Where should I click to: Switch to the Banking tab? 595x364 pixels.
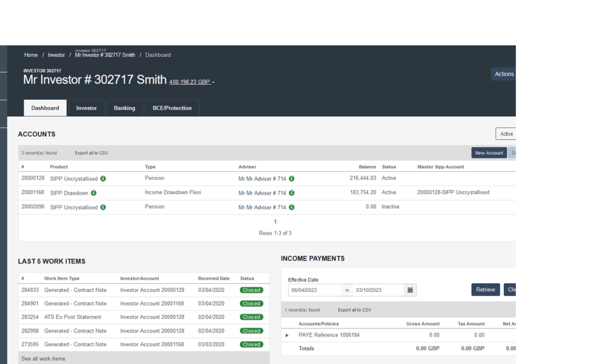125,108
